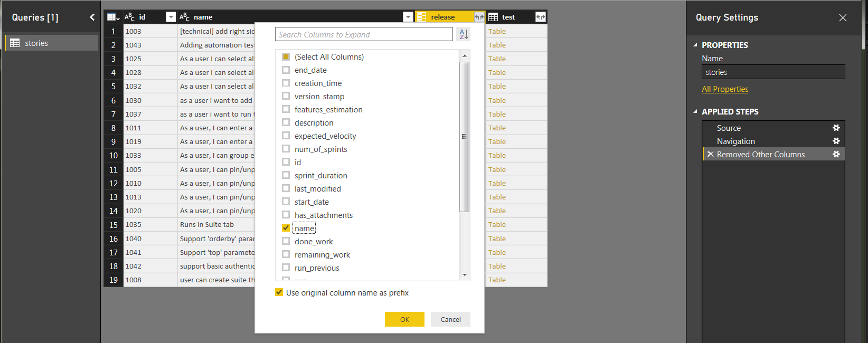The width and height of the screenshot is (868, 343).
Task: Toggle Use original column name as prefix
Action: point(279,292)
